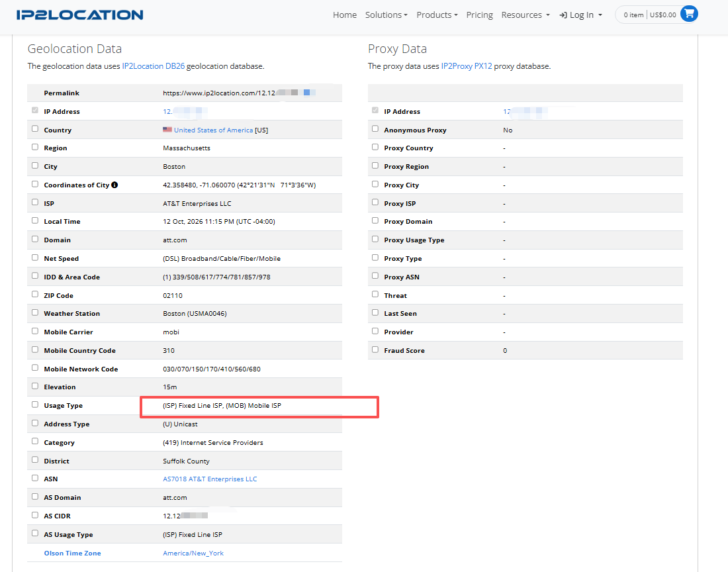Open the Log In dropdown
The image size is (728, 572).
pyautogui.click(x=581, y=15)
